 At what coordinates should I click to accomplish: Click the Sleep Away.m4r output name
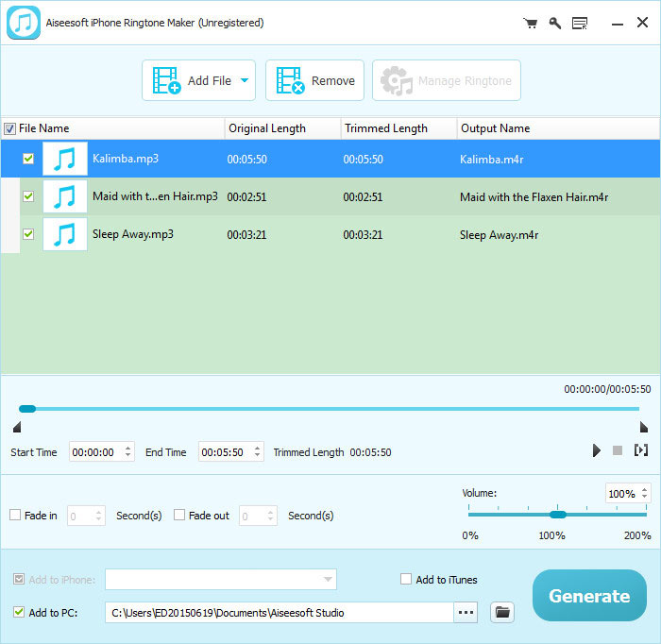pyautogui.click(x=500, y=235)
